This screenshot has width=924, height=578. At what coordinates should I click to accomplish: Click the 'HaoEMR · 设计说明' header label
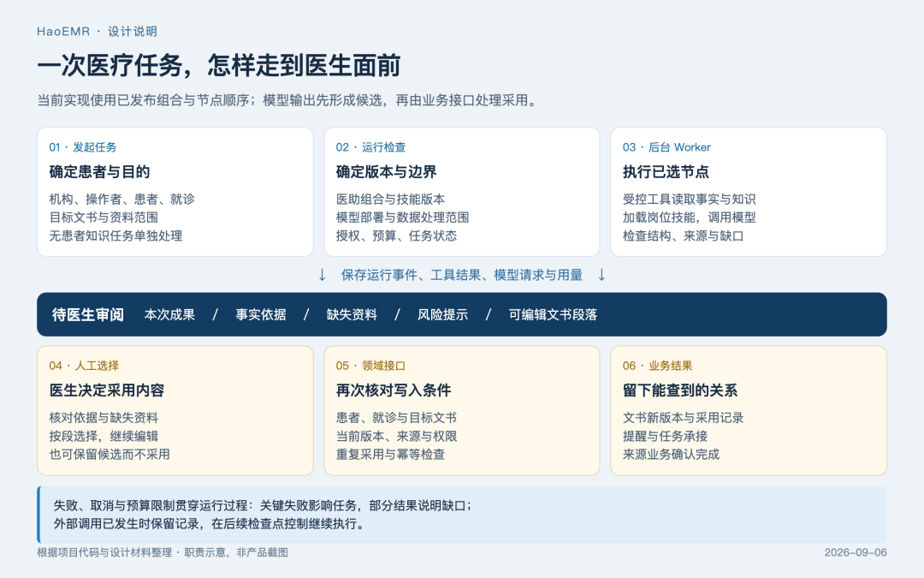[97, 32]
